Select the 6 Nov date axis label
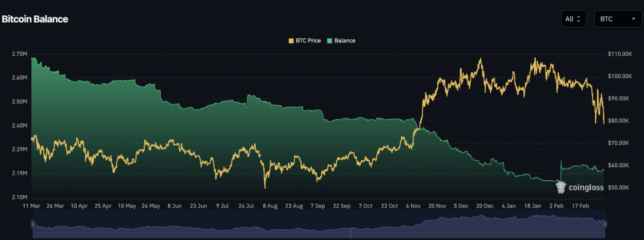Image resolution: width=644 pixels, height=240 pixels. pos(413,206)
